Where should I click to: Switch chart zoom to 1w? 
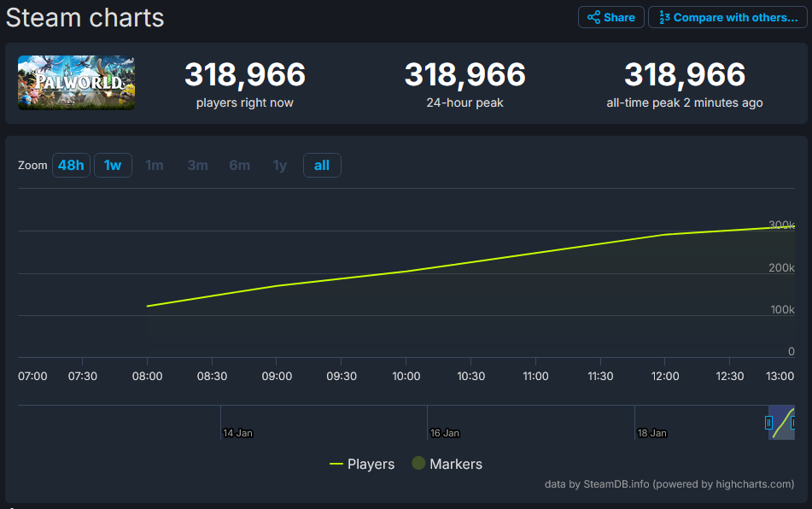point(113,165)
